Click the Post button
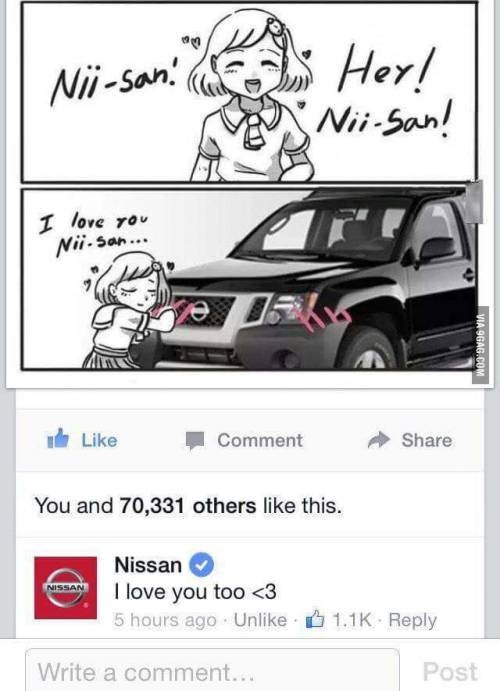This screenshot has height=691, width=500. coord(450,672)
